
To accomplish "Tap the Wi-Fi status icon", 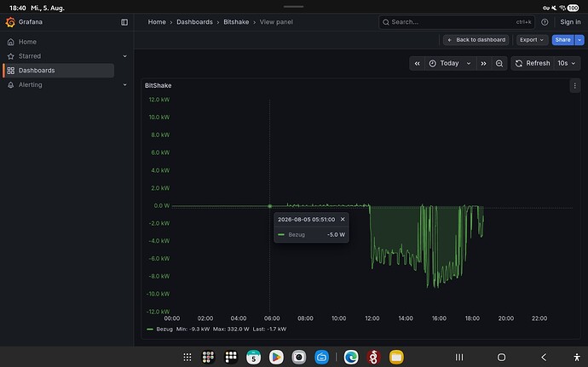I will (x=562, y=8).
